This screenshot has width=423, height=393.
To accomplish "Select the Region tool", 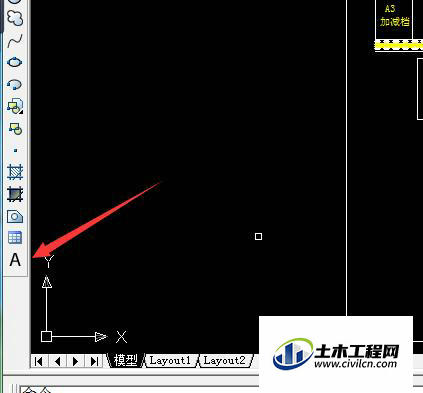I will (x=15, y=216).
